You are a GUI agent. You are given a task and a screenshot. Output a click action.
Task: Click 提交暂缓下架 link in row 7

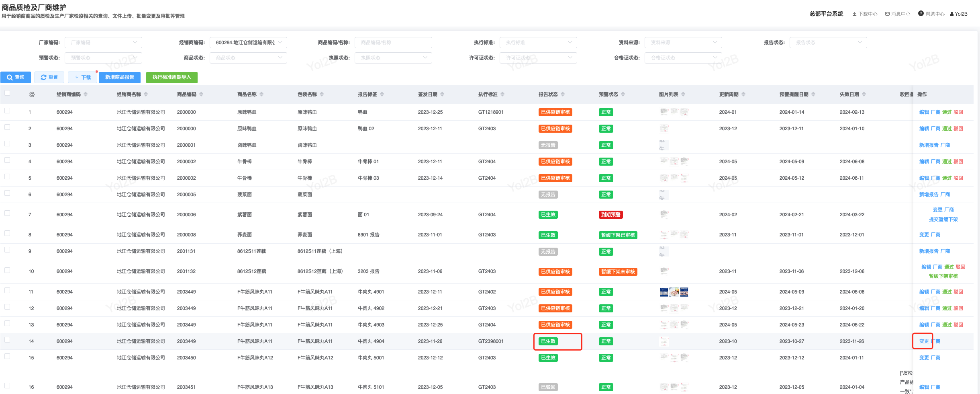pyautogui.click(x=943, y=220)
